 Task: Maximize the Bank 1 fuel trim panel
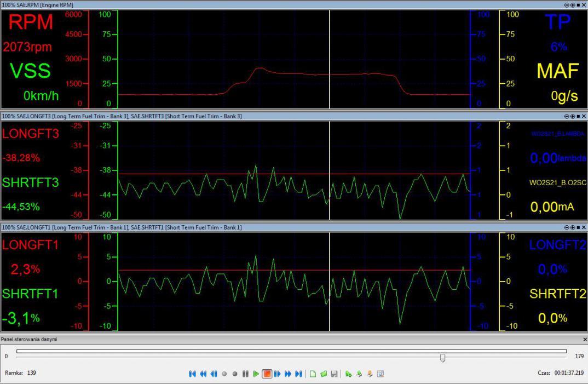[x=578, y=227]
